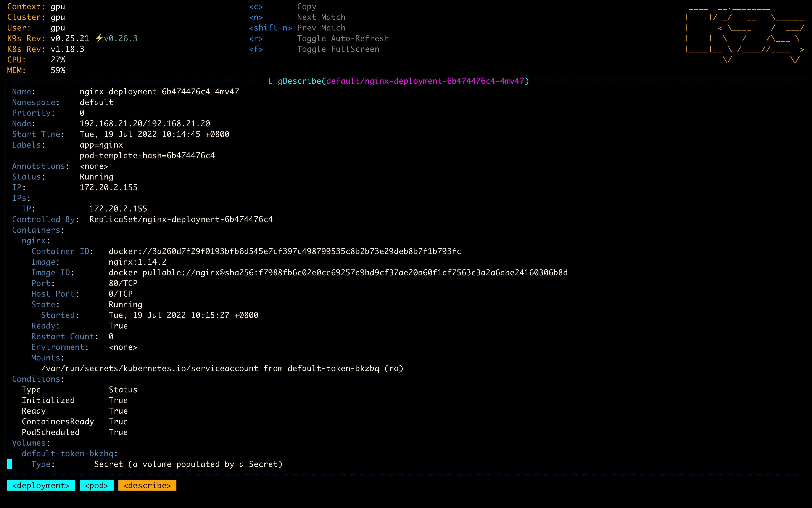Screen dimensions: 812x508
Task: Click the Annotations value <none>
Action: click(x=94, y=166)
